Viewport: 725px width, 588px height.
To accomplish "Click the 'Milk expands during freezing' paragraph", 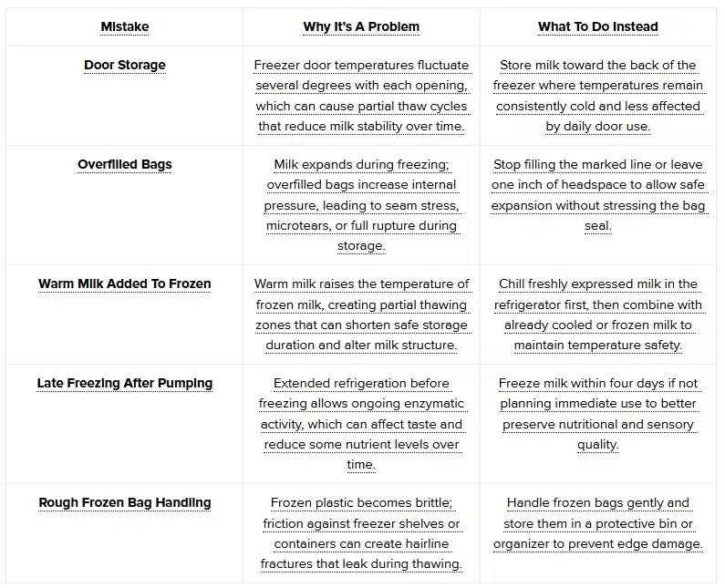I will tap(361, 205).
